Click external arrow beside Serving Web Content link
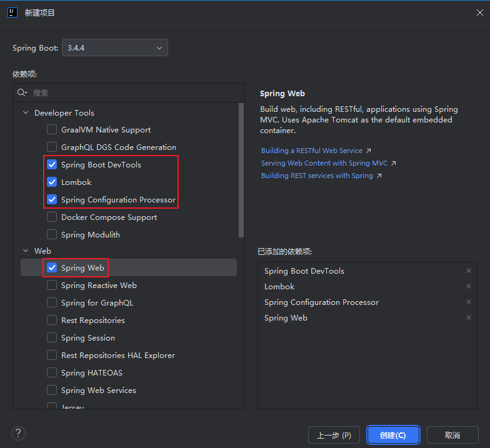The image size is (490, 448). [x=394, y=164]
